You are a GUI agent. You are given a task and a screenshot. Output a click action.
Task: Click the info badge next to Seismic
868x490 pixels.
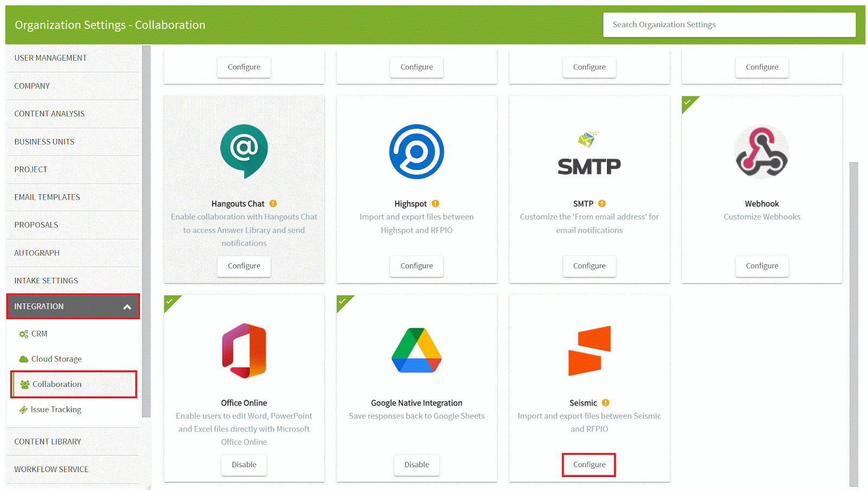[x=605, y=403]
